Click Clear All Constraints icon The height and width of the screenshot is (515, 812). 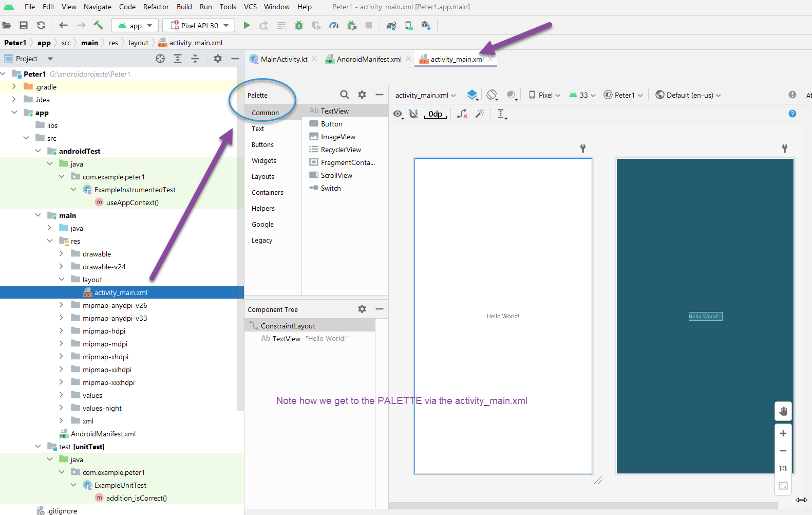point(462,114)
